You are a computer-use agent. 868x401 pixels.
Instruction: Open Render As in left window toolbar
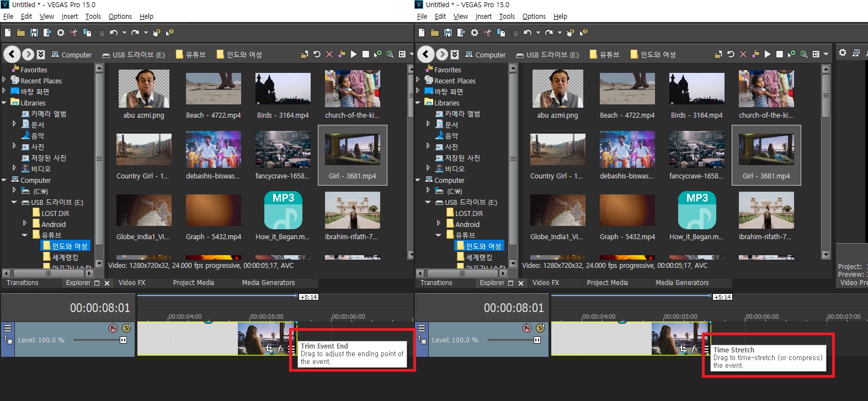47,33
